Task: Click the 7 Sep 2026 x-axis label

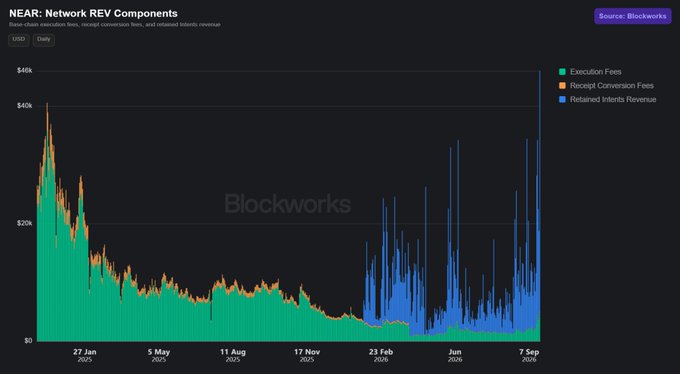Action: point(529,355)
